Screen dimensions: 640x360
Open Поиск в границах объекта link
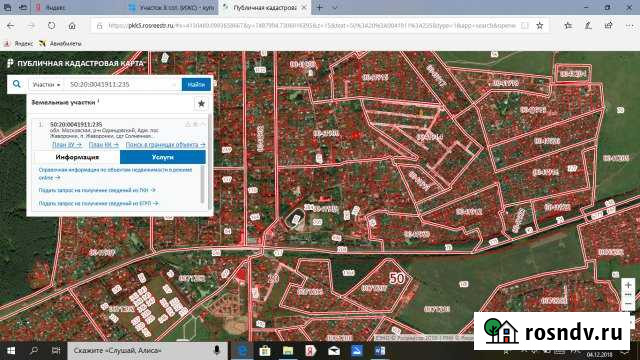point(165,145)
